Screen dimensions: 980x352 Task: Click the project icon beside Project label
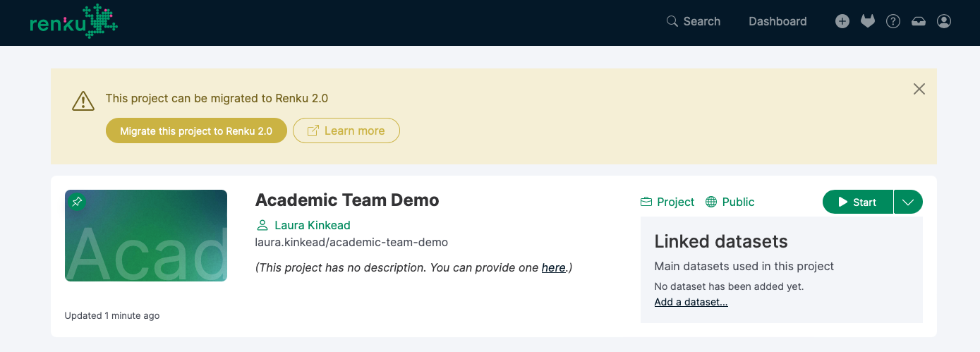click(x=646, y=202)
